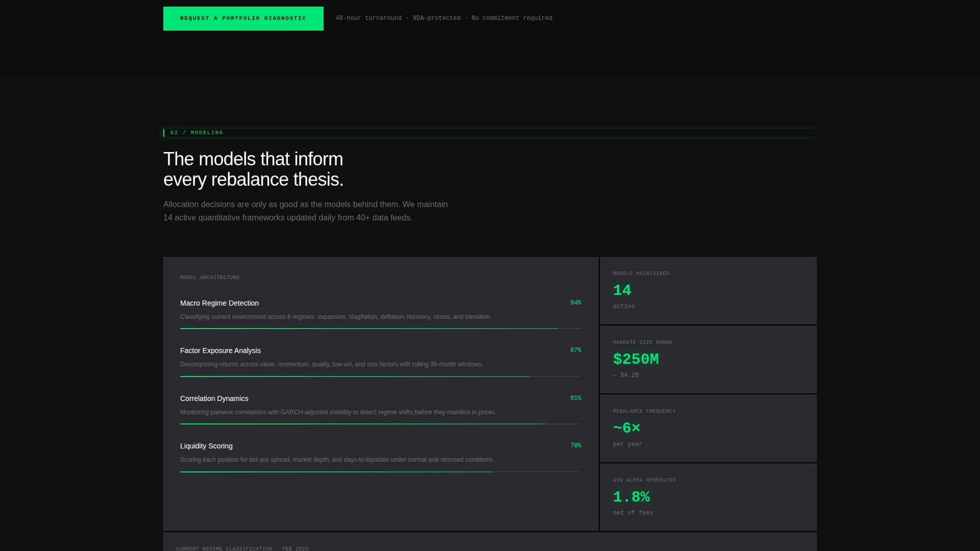
Task: Click the 'MODEL ARCHITECTURE' panel label
Action: click(x=210, y=278)
